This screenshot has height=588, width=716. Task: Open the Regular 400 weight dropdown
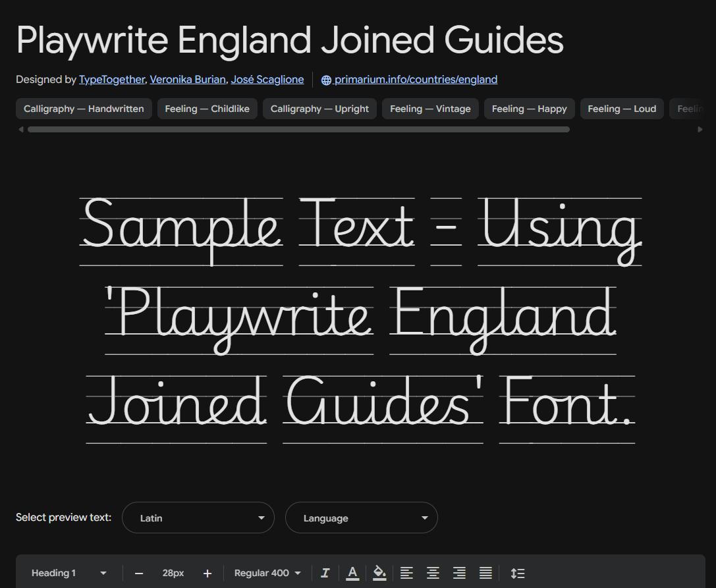coord(267,573)
